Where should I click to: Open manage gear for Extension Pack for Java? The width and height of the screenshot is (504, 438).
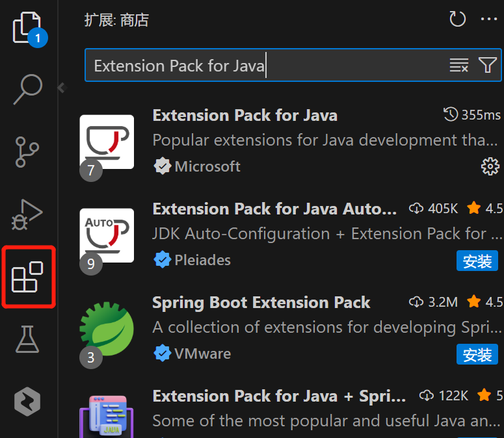click(489, 166)
